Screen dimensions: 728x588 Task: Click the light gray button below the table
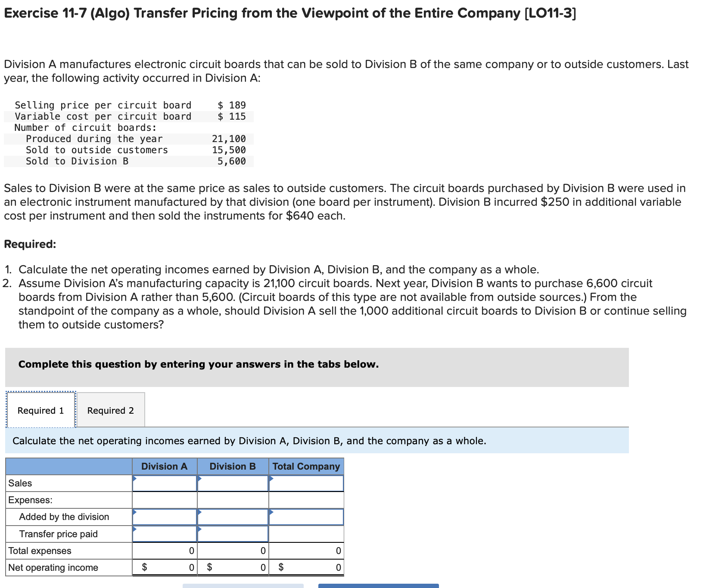coord(243,585)
